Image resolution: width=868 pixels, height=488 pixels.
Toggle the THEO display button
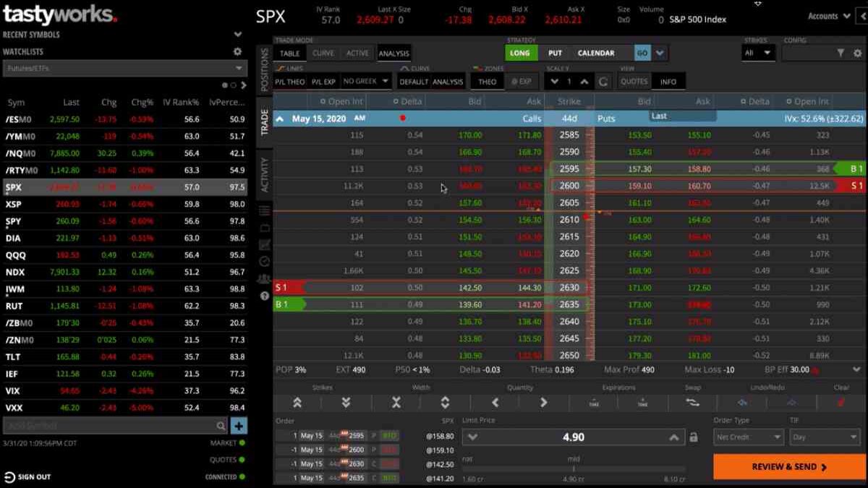point(487,81)
